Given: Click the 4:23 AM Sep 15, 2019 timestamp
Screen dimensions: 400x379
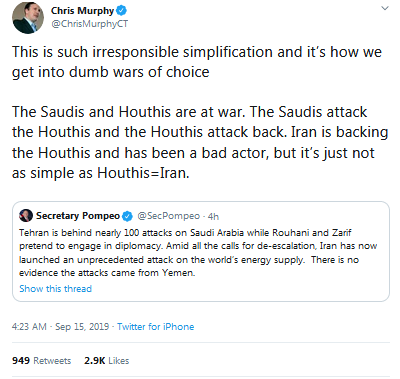Looking at the screenshot, I should 60,326.
